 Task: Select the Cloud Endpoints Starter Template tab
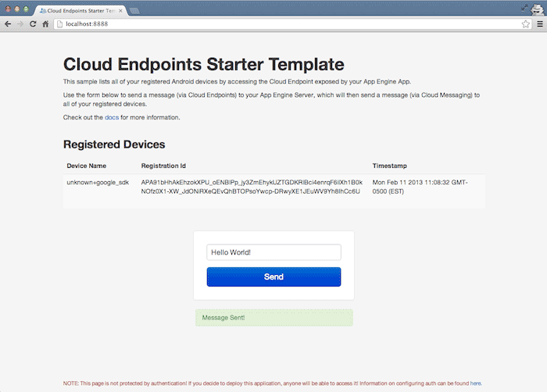click(x=78, y=11)
